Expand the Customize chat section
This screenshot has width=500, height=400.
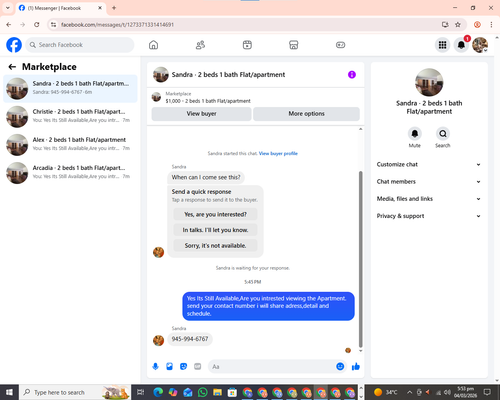click(429, 164)
